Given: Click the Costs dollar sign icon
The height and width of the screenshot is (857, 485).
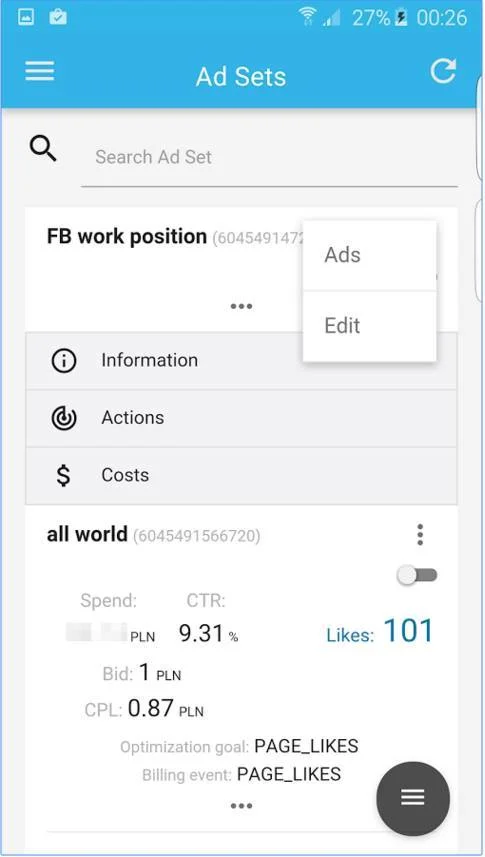Looking at the screenshot, I should point(63,476).
